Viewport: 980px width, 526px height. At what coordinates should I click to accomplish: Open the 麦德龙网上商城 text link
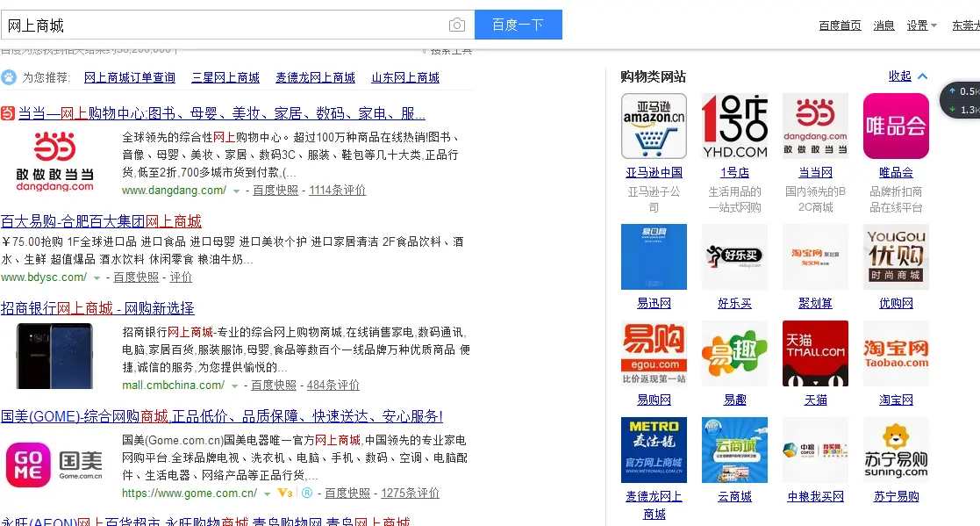[654, 505]
